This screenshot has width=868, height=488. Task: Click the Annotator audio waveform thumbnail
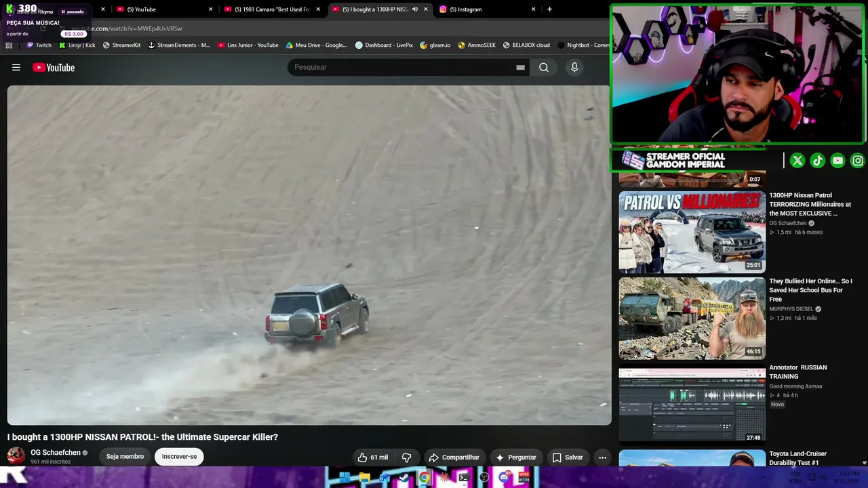pyautogui.click(x=692, y=404)
